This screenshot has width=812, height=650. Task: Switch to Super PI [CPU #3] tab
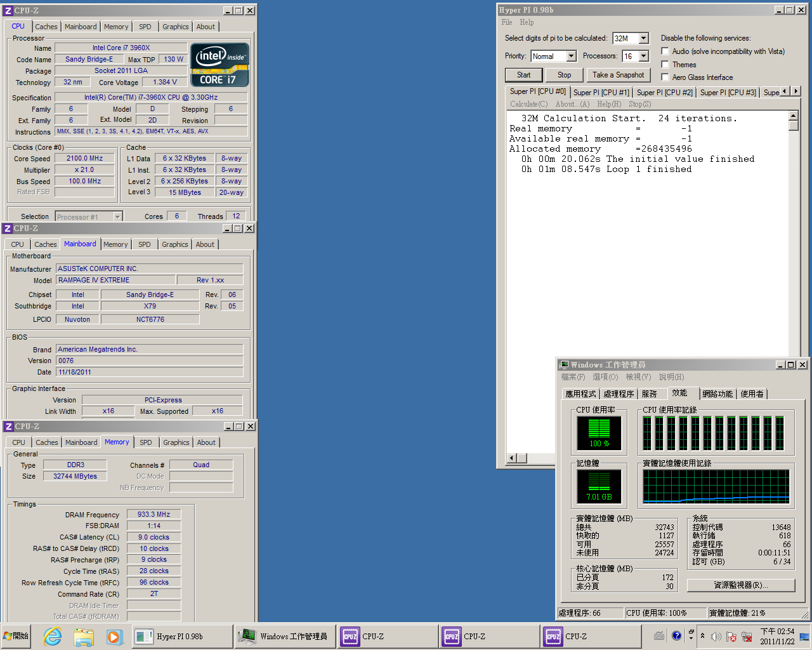(728, 93)
